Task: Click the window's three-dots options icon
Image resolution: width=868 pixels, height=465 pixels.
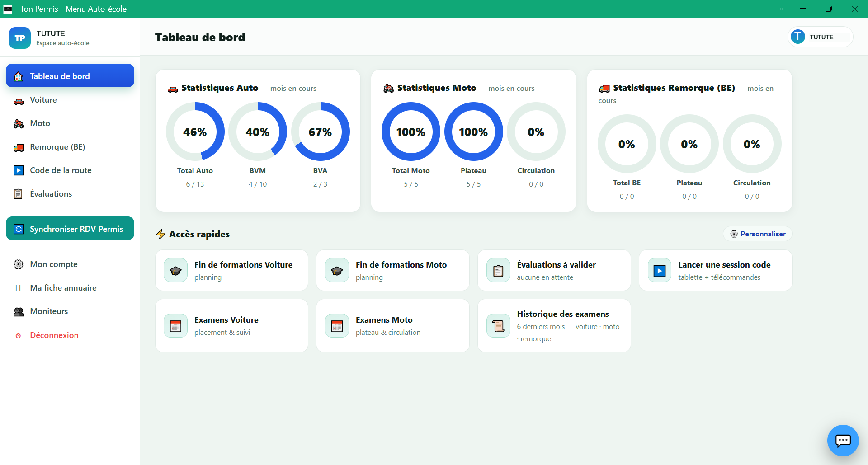Action: coord(780,9)
